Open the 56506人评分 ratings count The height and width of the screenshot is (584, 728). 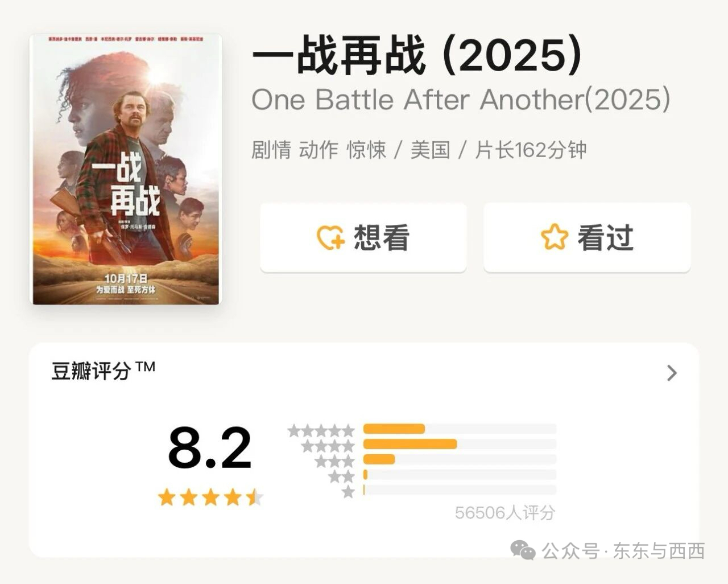click(x=504, y=513)
